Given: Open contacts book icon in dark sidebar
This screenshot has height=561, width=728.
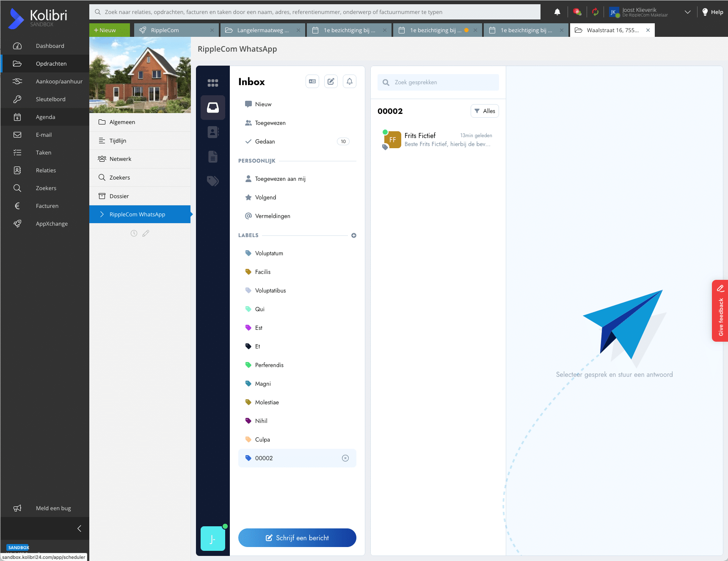Looking at the screenshot, I should (x=213, y=132).
